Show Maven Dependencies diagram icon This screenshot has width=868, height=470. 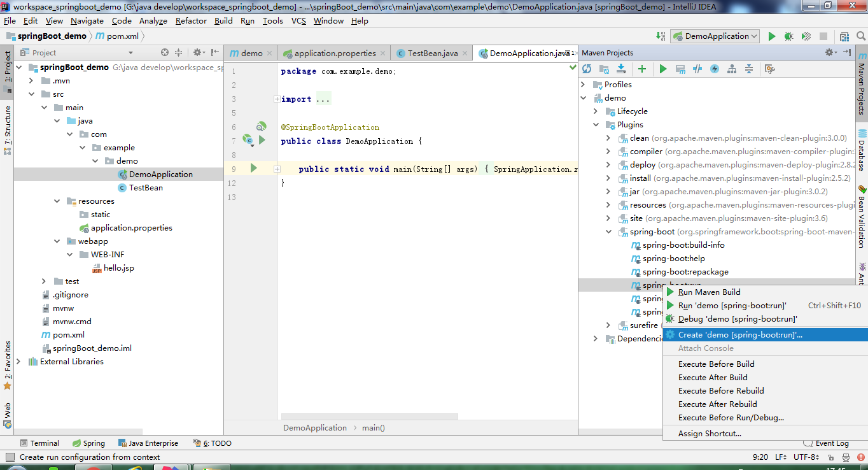coord(732,69)
